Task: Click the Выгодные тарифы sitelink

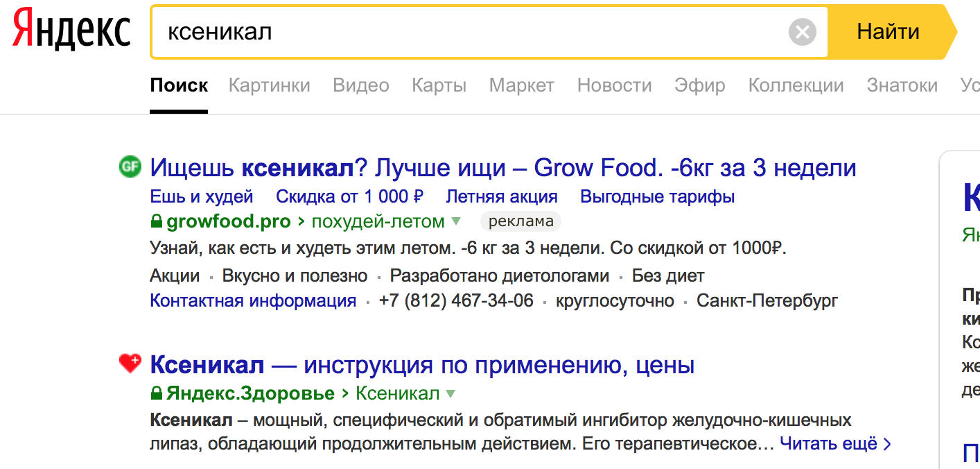Action: pos(657,196)
